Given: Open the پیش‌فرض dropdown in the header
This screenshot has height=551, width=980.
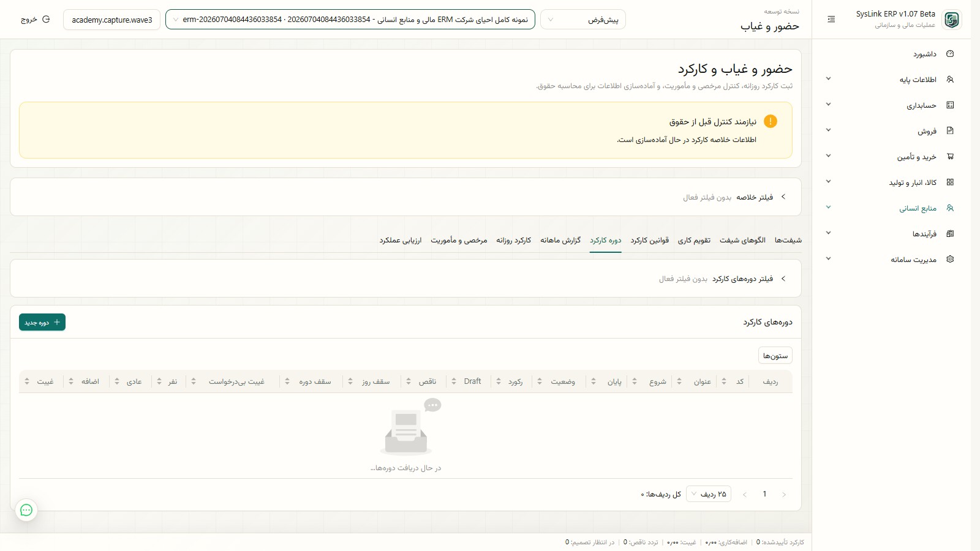Looking at the screenshot, I should tap(583, 20).
